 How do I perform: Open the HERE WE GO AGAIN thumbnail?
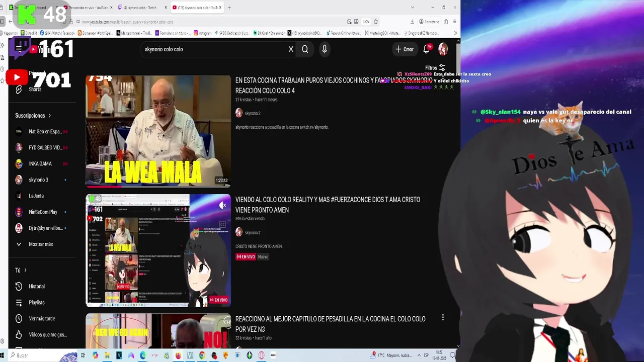[x=158, y=331]
